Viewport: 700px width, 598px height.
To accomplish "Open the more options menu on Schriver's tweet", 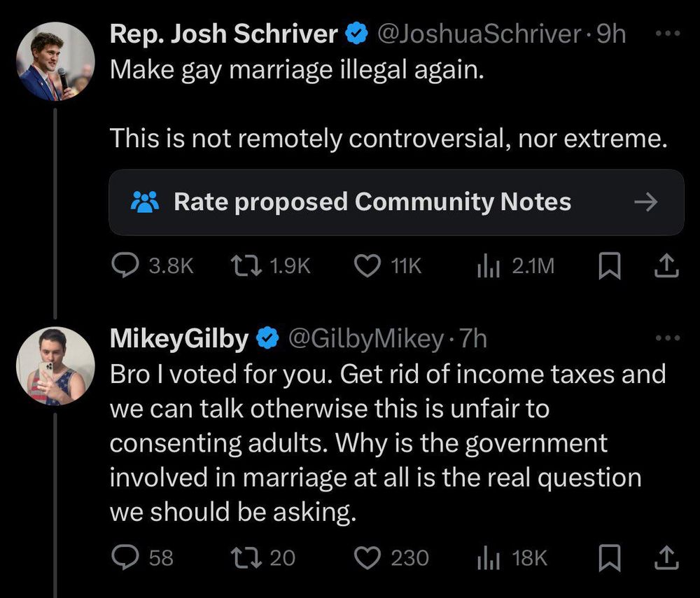I will click(668, 33).
